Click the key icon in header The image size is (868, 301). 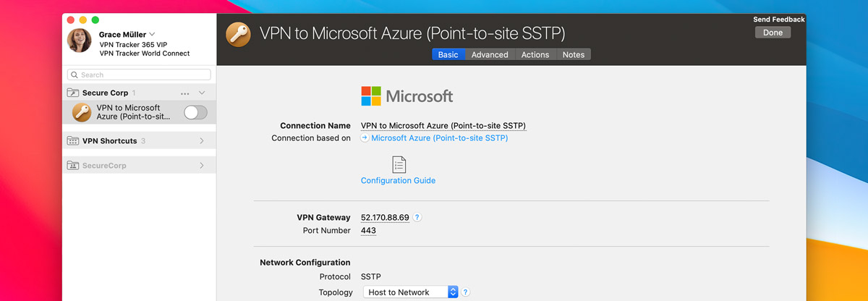tap(238, 34)
